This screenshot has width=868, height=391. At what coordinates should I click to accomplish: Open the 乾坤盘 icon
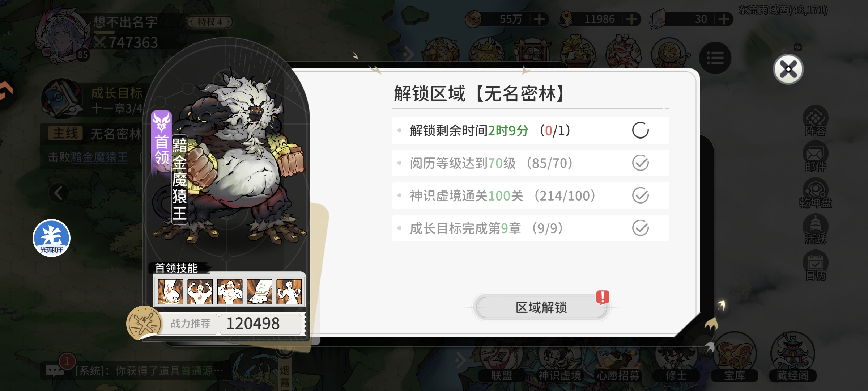click(815, 194)
